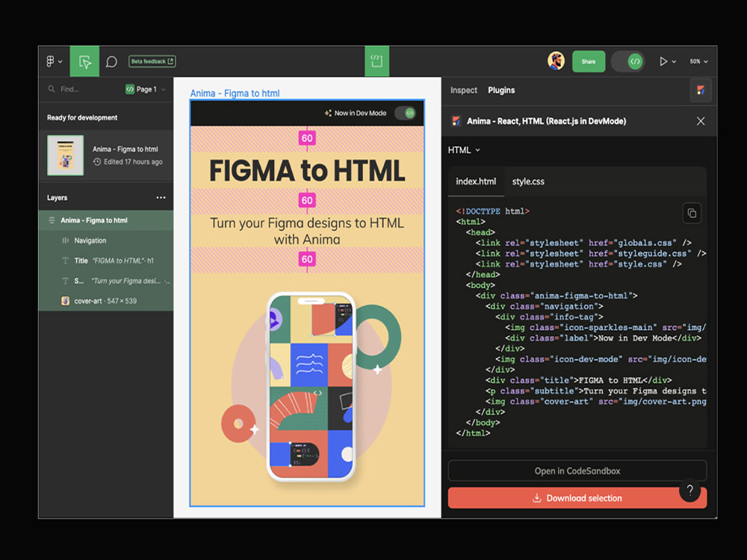Viewport: 747px width, 560px height.
Task: Switch to the Inspect tab
Action: 464,90
